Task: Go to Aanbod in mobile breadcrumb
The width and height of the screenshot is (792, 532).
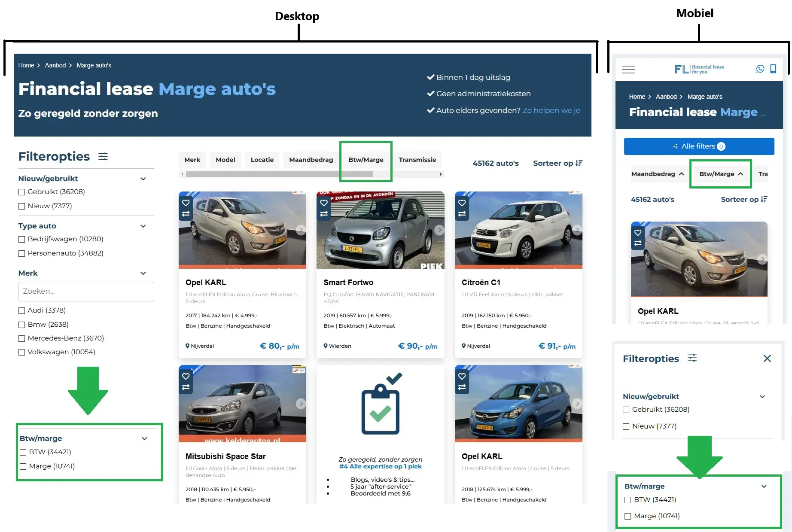Action: (666, 97)
